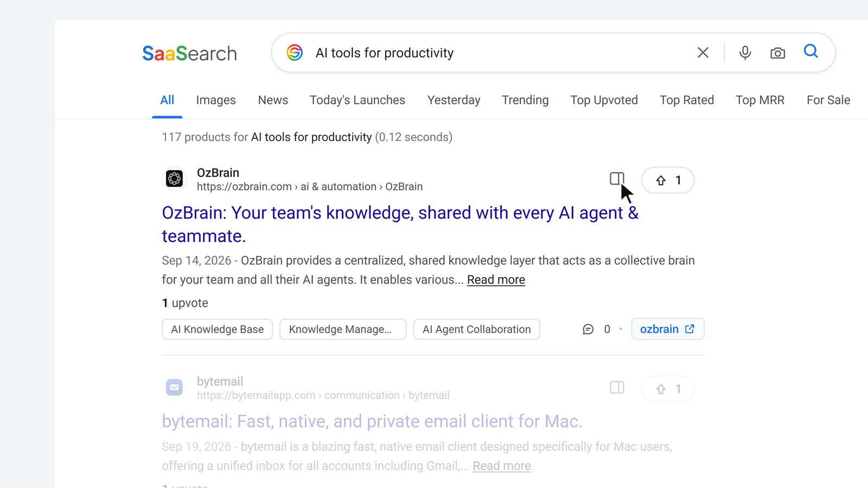Screen dimensions: 868x488
Task: Select the AI Agent Collaboration tag
Action: [476, 329]
